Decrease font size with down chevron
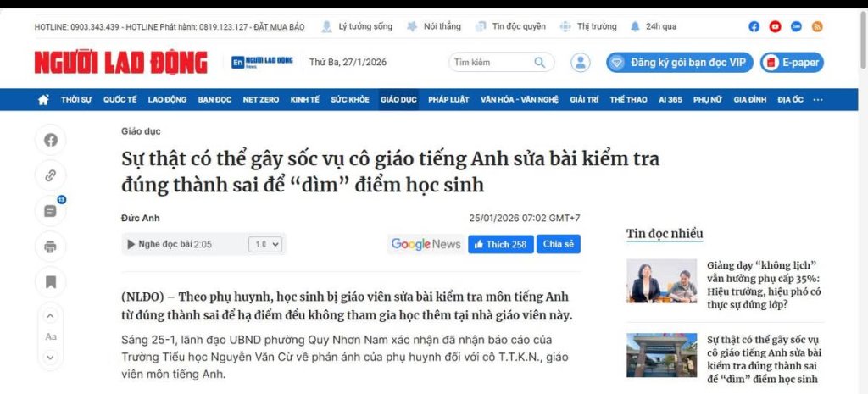Screen dimensions: 868x394 pos(51,357)
